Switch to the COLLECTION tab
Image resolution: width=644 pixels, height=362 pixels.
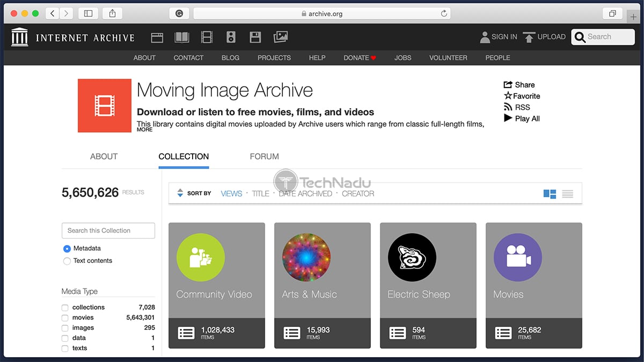point(184,157)
